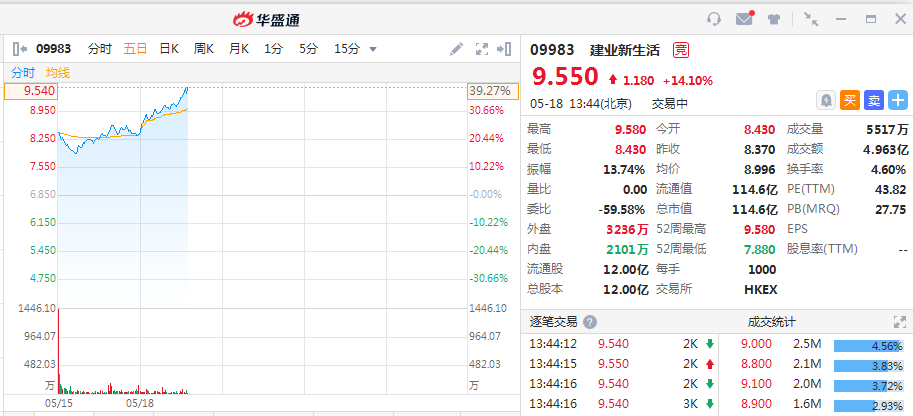Collapse right quote panel arrow icon

point(504,49)
